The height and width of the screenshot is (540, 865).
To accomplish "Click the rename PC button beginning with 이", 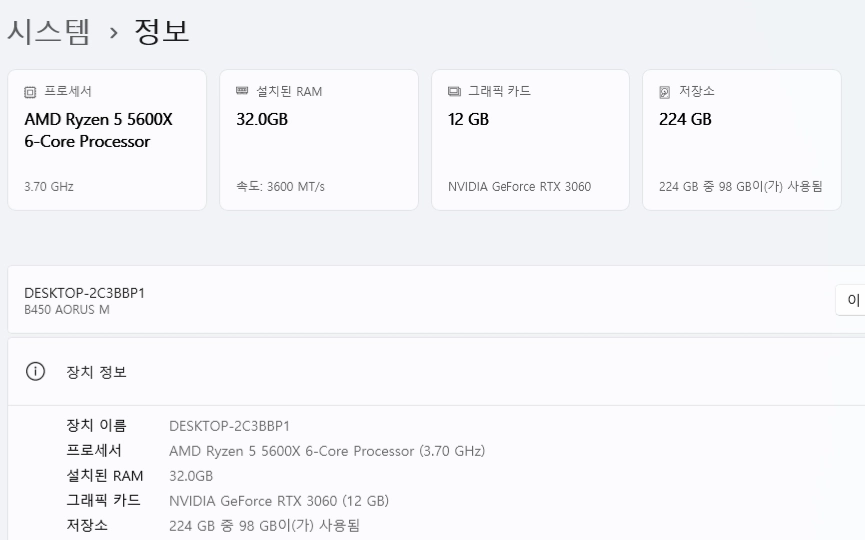I will coord(851,300).
